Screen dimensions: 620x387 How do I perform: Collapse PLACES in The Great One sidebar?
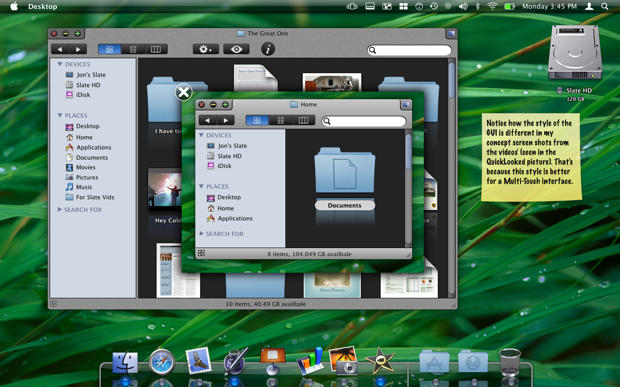point(60,115)
